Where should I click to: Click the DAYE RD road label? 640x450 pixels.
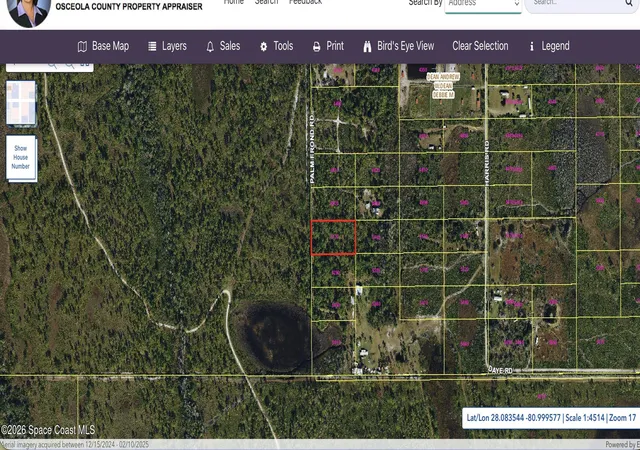coord(500,370)
